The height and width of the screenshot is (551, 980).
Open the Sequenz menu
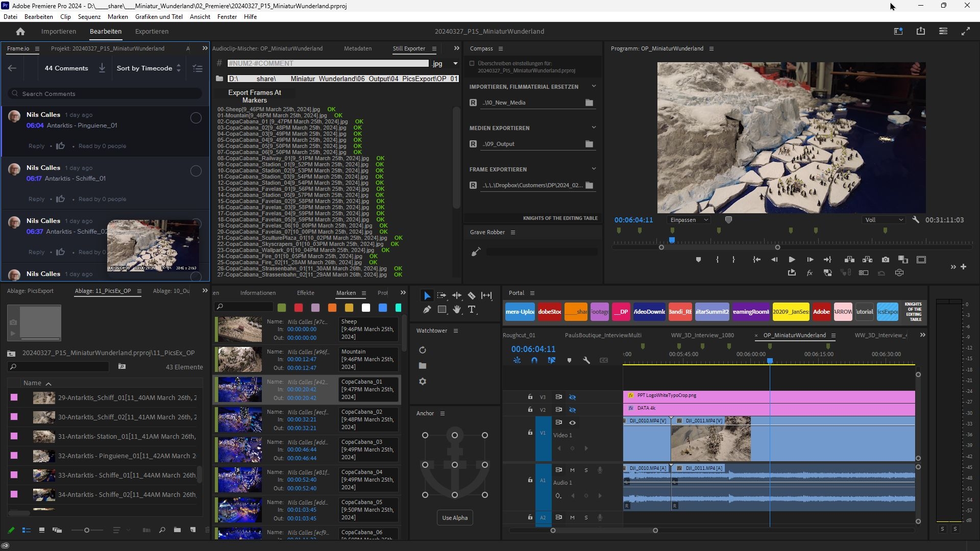pos(89,17)
